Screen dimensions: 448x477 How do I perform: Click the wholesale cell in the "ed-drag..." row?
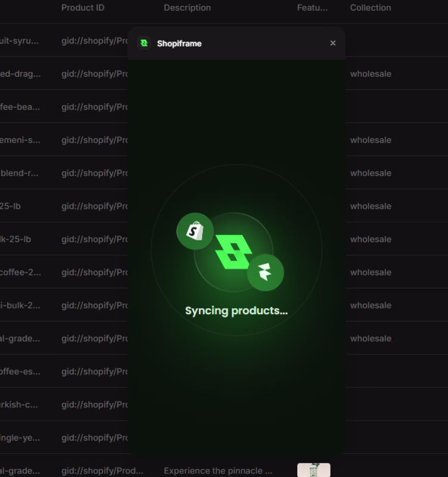click(x=371, y=74)
